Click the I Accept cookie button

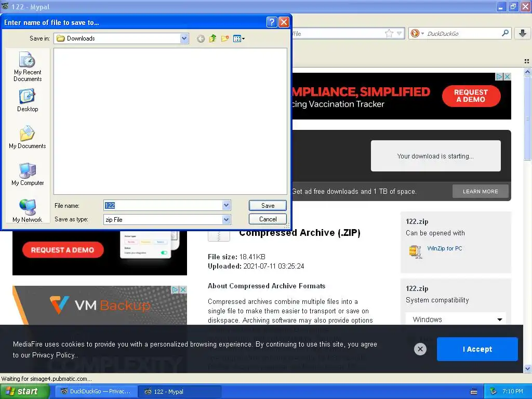point(477,349)
